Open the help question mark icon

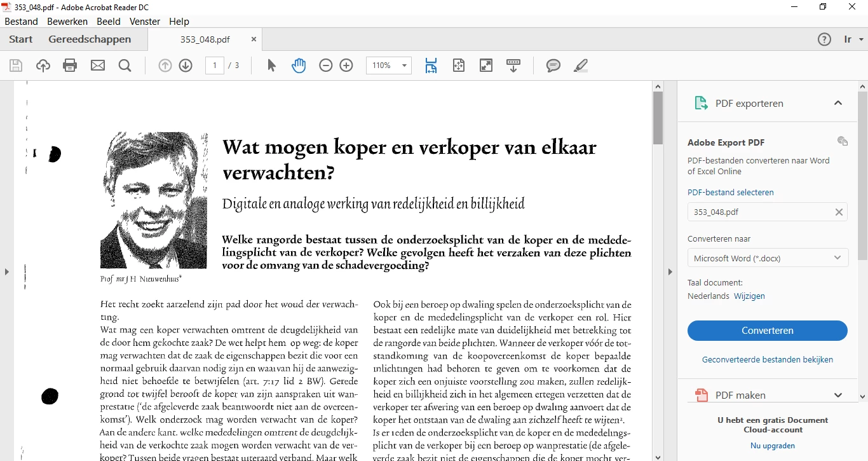pos(824,39)
